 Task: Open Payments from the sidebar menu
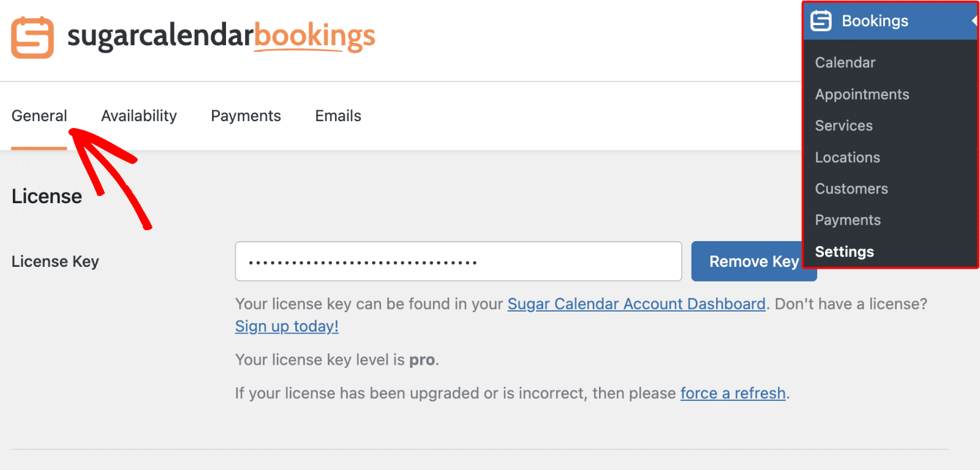coord(848,220)
